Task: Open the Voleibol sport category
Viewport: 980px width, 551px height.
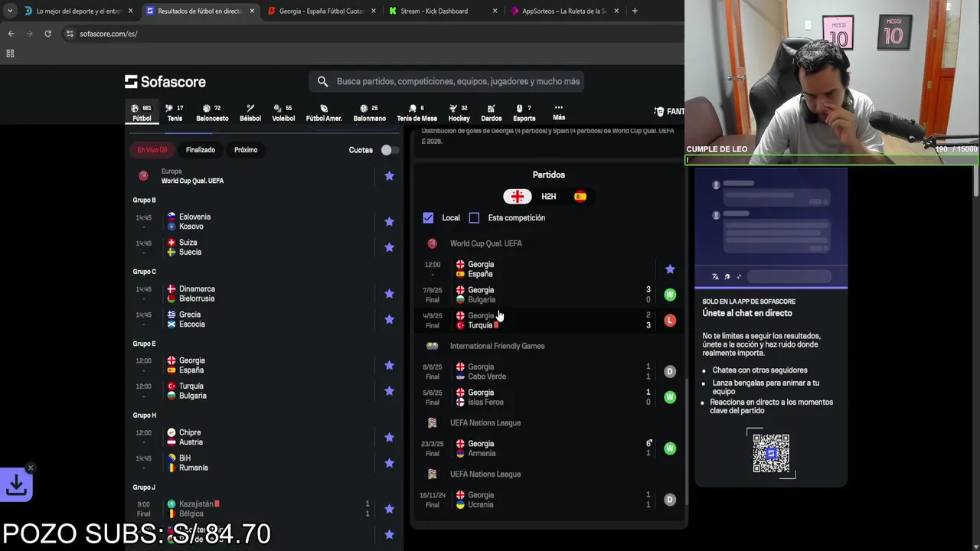Action: point(283,112)
